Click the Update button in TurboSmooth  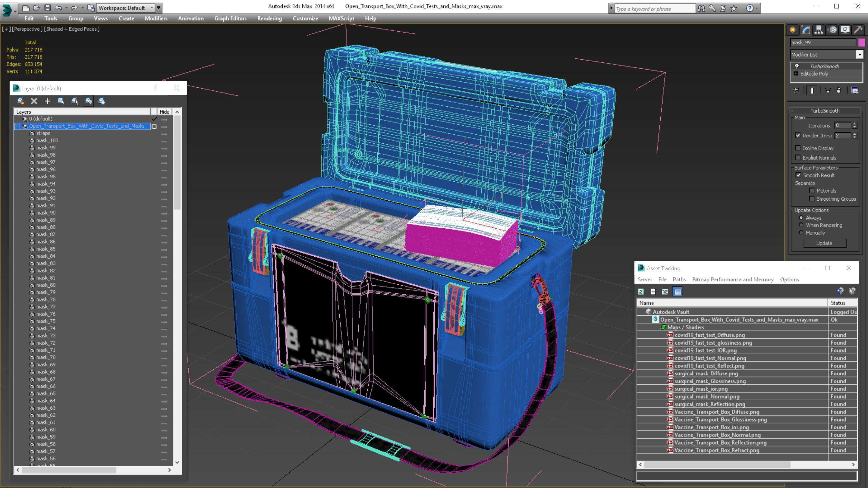824,243
